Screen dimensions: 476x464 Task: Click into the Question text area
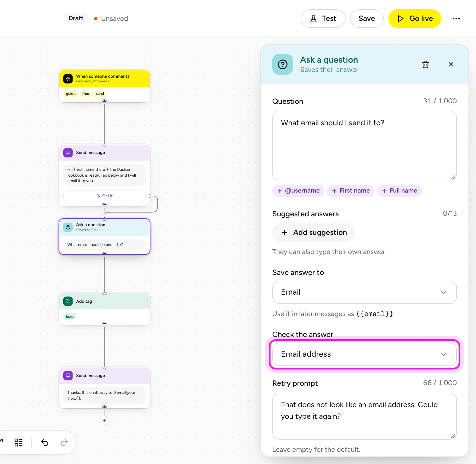364,146
